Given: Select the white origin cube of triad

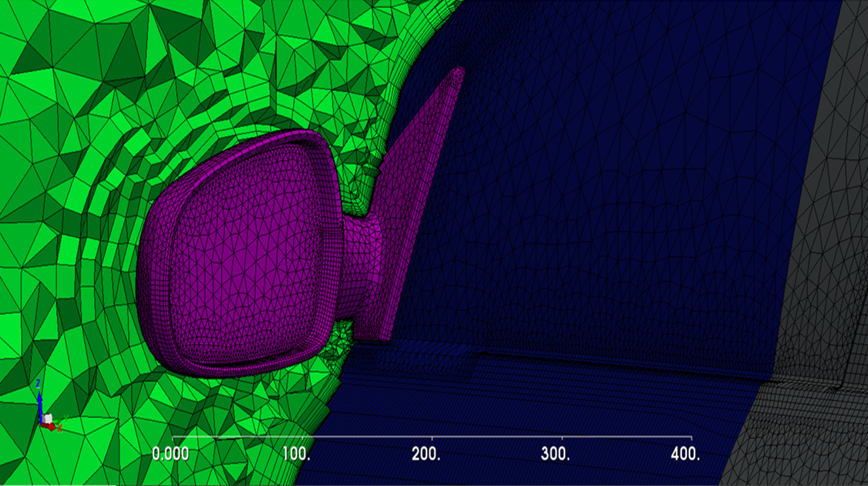Looking at the screenshot, I should click(x=46, y=418).
